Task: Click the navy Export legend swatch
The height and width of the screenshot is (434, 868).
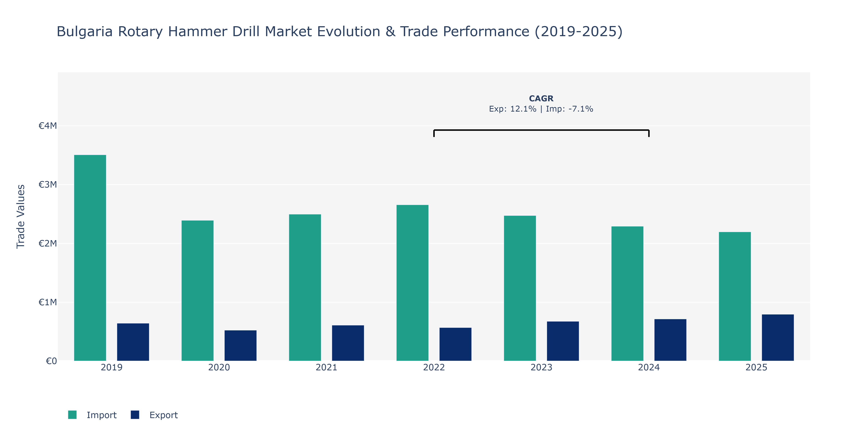Action: pos(135,415)
